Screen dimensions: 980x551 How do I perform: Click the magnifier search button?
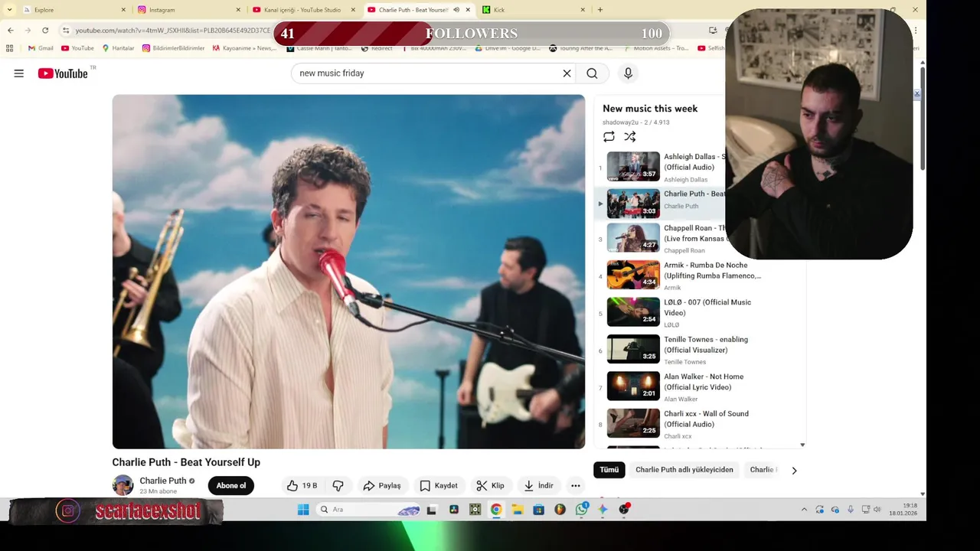pos(592,73)
